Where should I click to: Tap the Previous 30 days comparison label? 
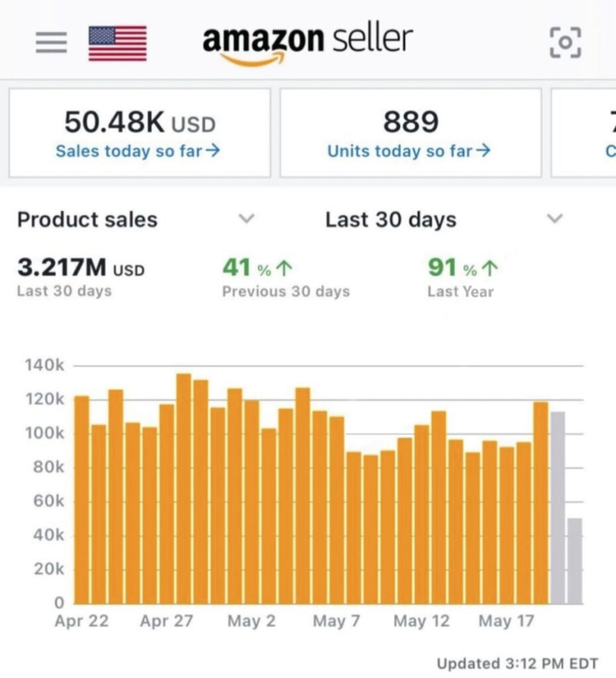[x=285, y=291]
